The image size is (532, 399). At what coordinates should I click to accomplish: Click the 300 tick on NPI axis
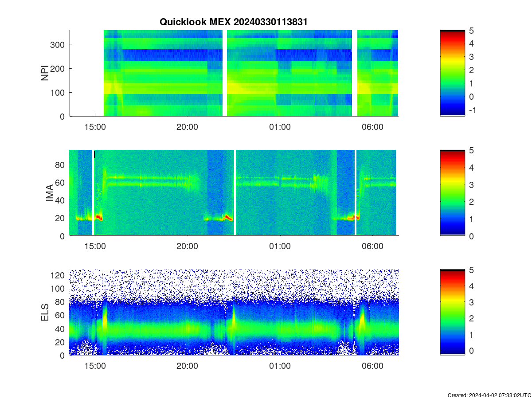tap(58, 44)
